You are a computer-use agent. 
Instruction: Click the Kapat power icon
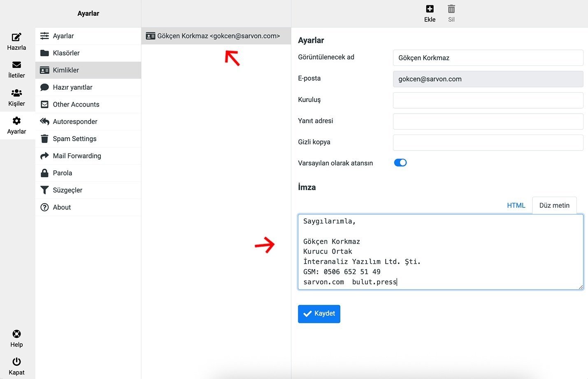[16, 362]
